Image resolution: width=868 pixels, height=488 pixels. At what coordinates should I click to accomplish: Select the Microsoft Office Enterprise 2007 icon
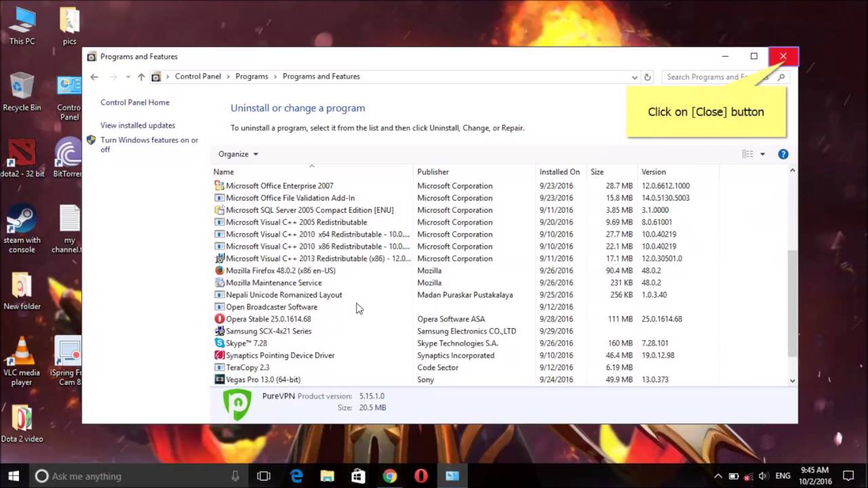click(219, 186)
